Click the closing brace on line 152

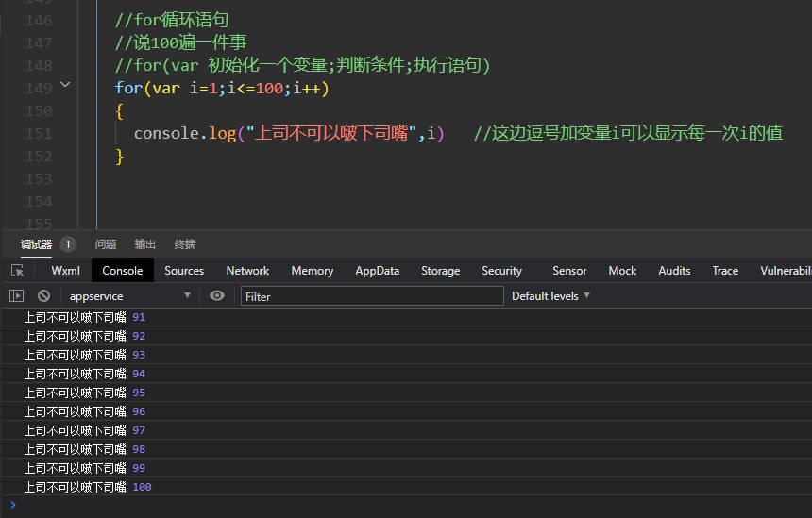tap(120, 157)
